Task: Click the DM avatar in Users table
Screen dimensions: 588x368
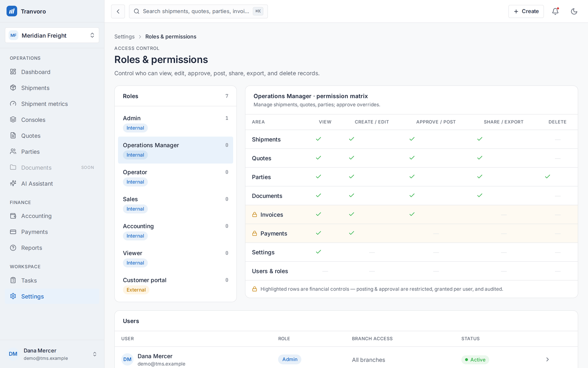Action: point(127,359)
